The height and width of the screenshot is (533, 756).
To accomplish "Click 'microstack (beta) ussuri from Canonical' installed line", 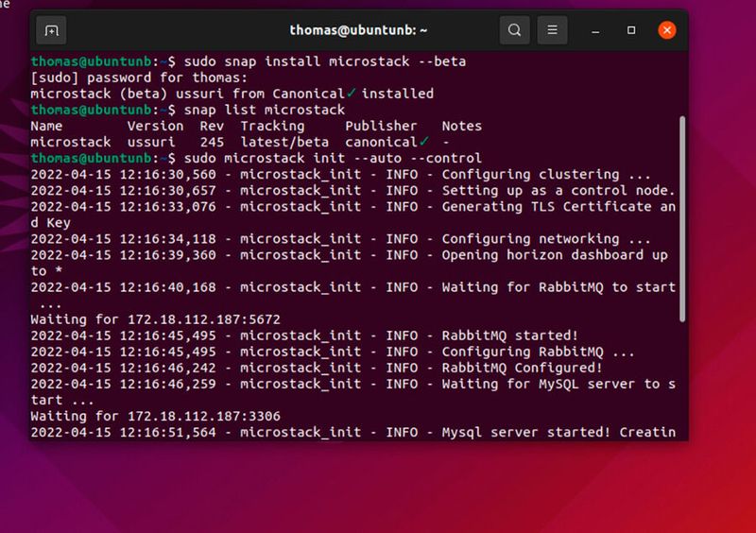I will click(232, 94).
